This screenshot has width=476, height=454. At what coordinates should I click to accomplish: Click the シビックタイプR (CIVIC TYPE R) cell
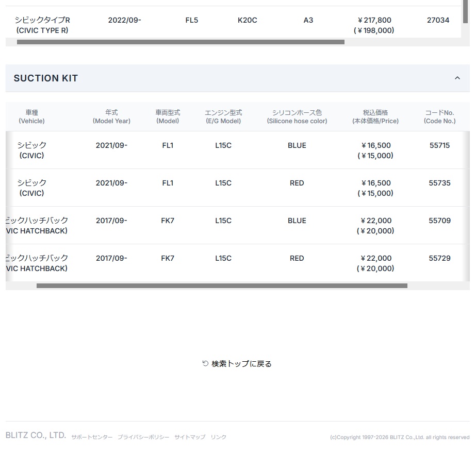(x=42, y=25)
